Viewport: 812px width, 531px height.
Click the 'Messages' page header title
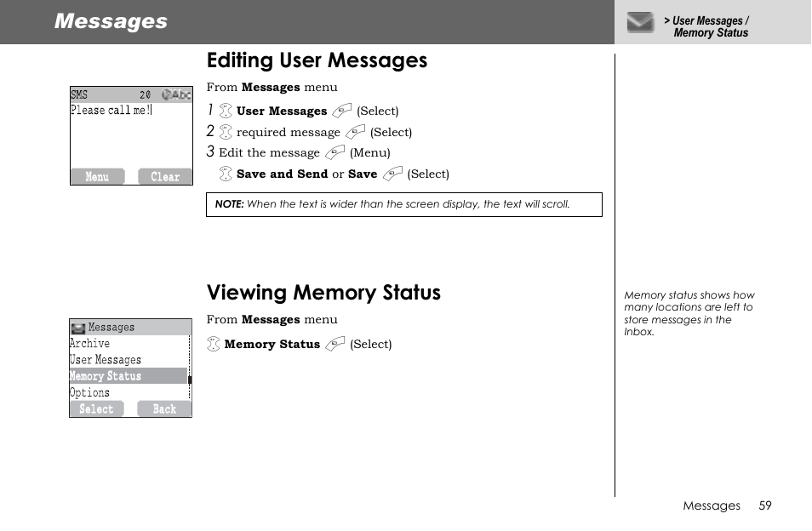(111, 21)
